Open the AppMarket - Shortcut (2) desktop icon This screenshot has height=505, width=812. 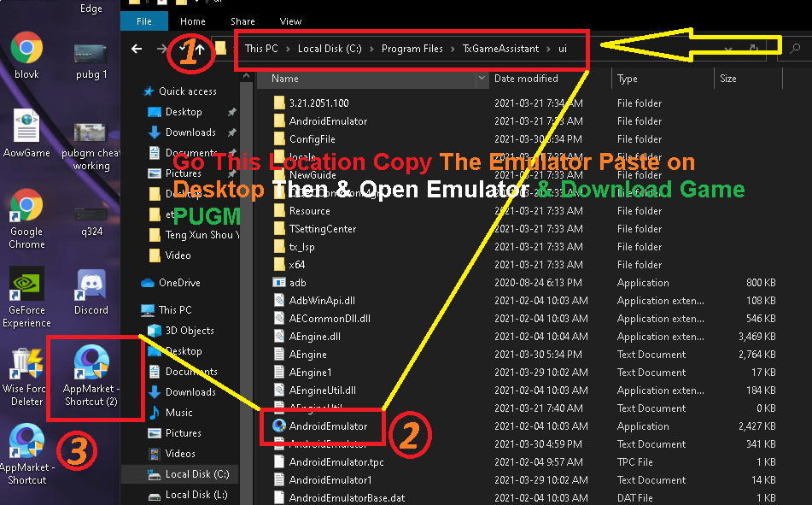(91, 375)
